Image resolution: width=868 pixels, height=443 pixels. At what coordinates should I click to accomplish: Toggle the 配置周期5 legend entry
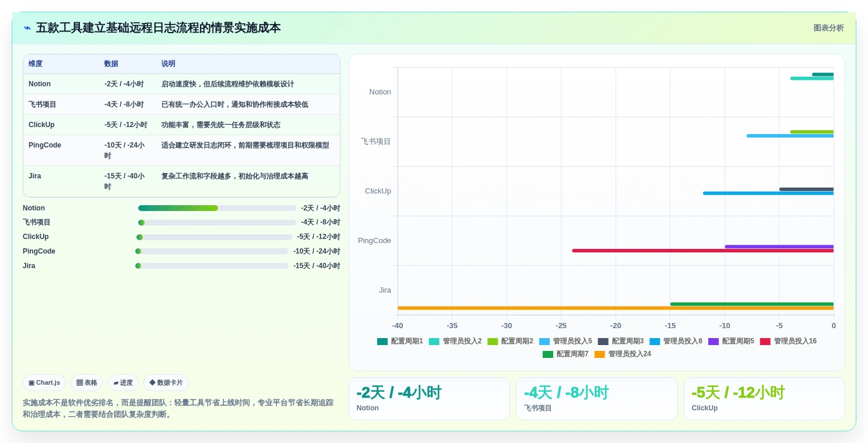(731, 342)
